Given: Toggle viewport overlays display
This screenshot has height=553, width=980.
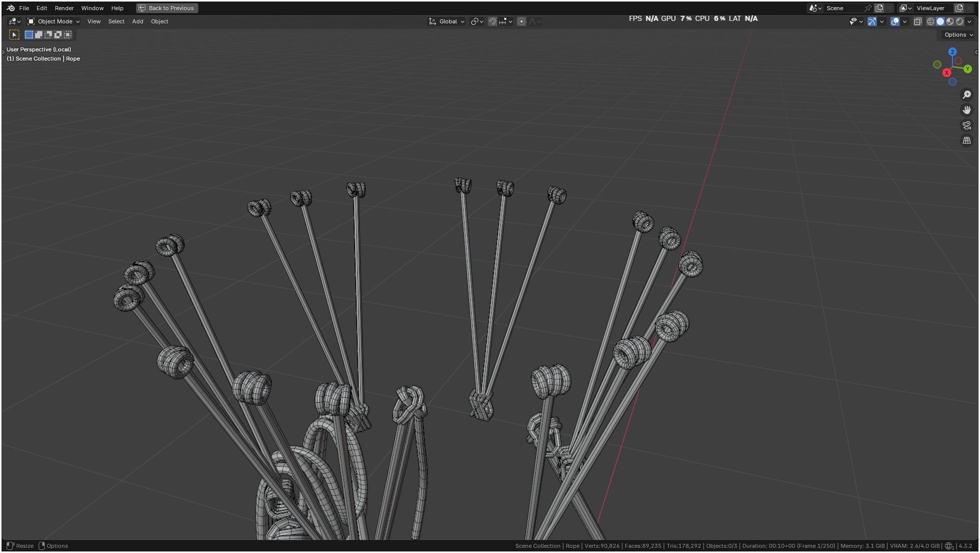Looking at the screenshot, I should tap(895, 21).
